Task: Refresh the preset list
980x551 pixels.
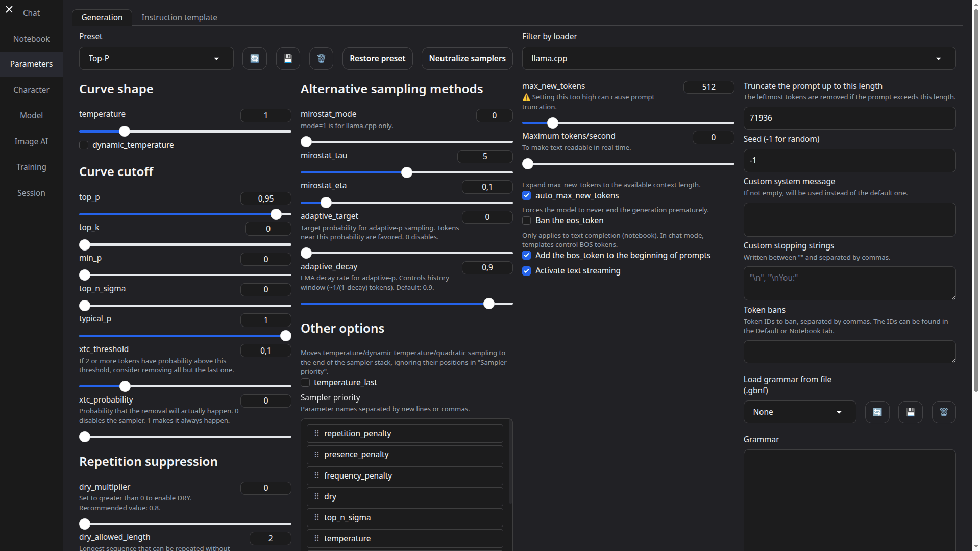Action: [255, 59]
